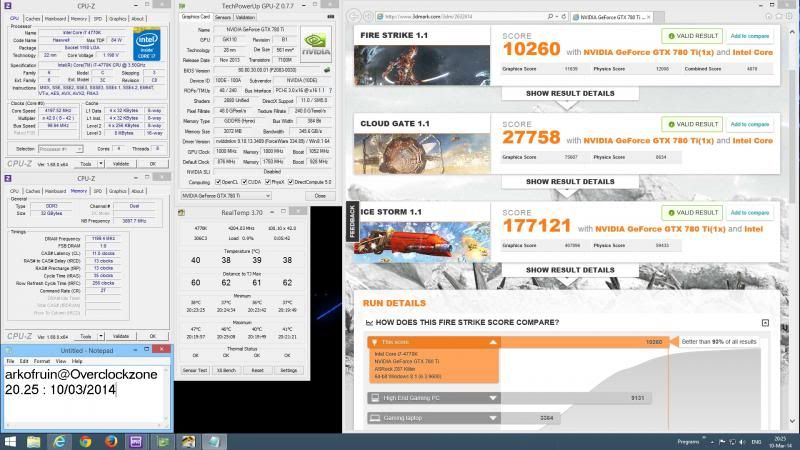Screen dimensions: 800x450
Task: Open the Ice Storm thumbnail image
Action: click(422, 242)
